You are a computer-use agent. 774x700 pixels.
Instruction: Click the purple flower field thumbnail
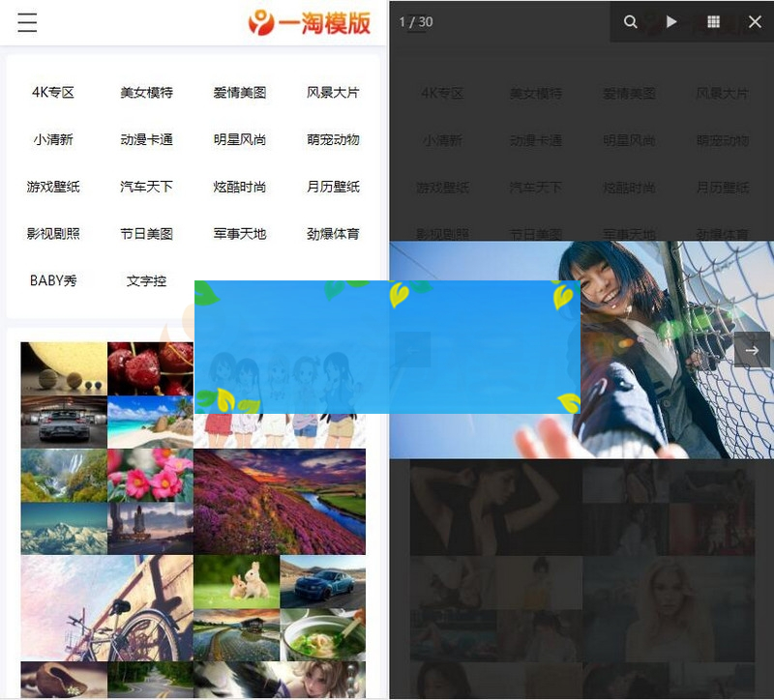click(280, 503)
